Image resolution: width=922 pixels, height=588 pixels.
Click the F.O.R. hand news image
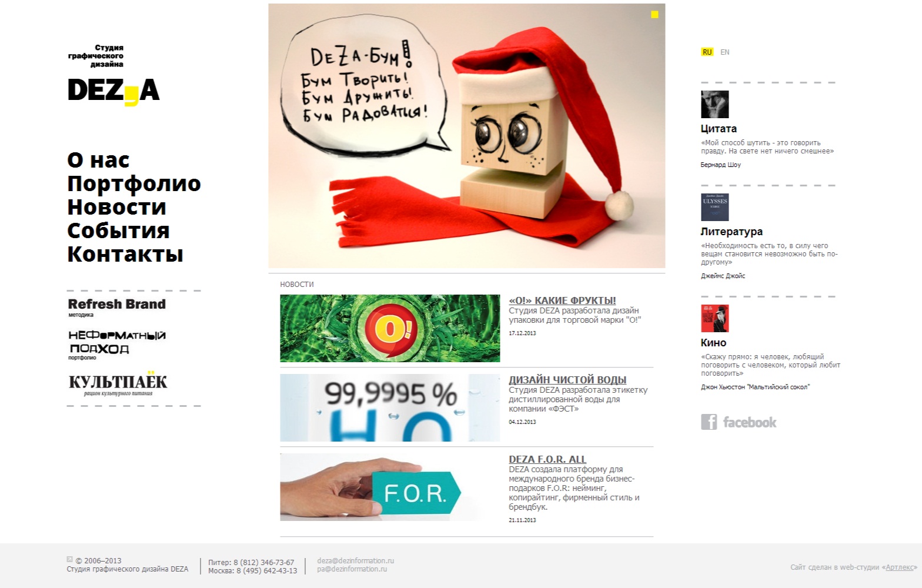[x=390, y=487]
